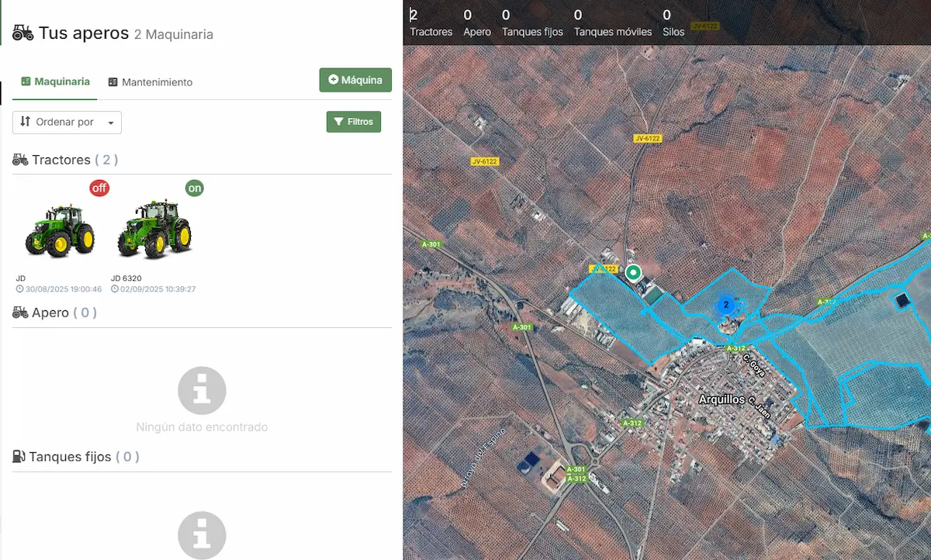Click the info icon under Apero section
Image resolution: width=931 pixels, height=560 pixels.
click(x=202, y=390)
